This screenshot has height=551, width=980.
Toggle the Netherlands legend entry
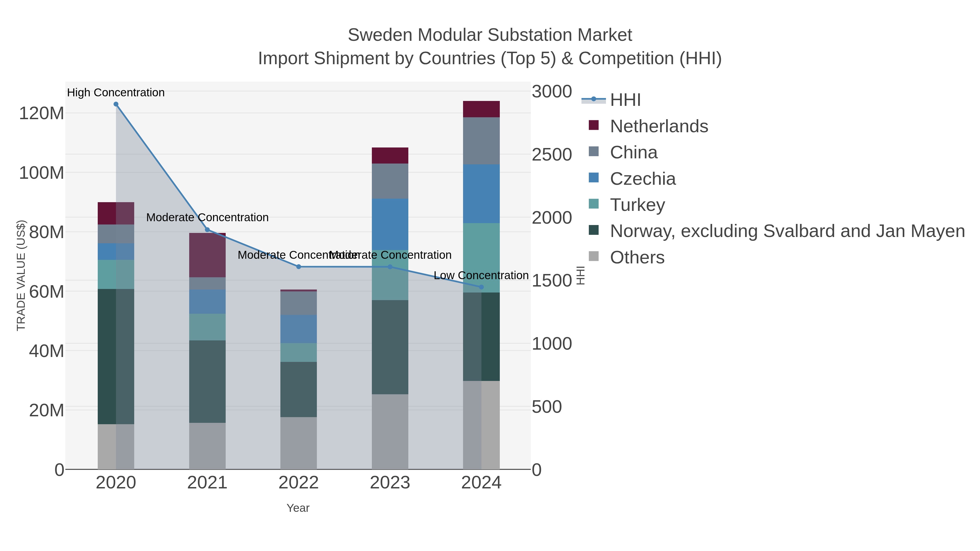[x=648, y=126]
